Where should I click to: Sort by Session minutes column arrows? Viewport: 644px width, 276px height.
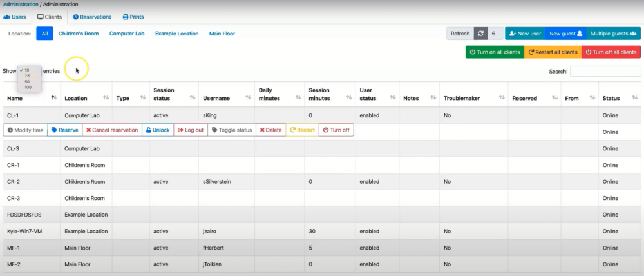[x=348, y=98]
